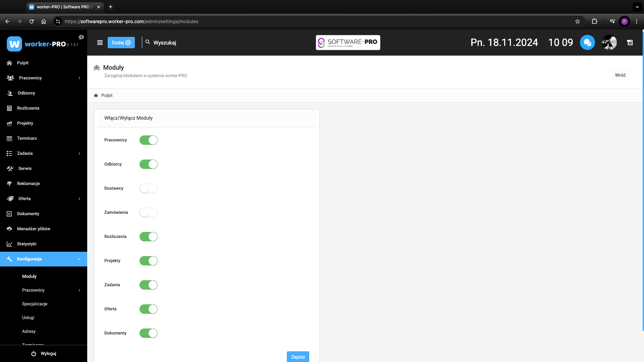Select the Terminarz sidebar item
The height and width of the screenshot is (362, 644).
click(x=27, y=138)
